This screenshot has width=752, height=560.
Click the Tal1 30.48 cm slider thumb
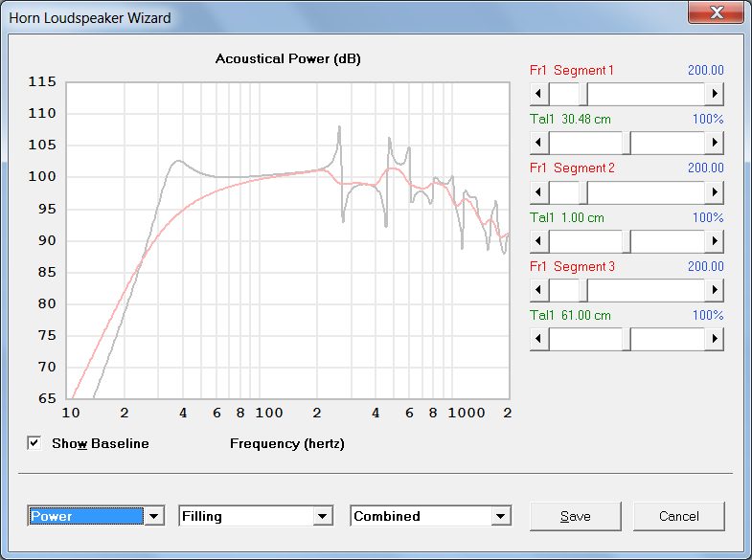pos(627,143)
